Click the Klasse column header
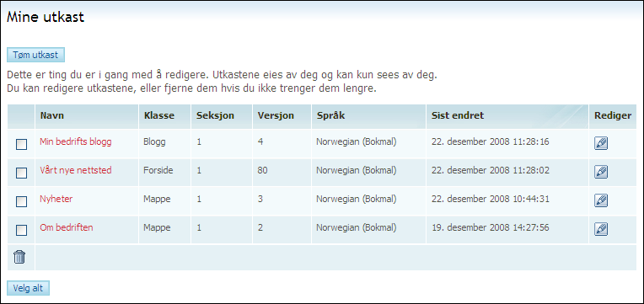Screen dimensions: 644x304 point(159,115)
